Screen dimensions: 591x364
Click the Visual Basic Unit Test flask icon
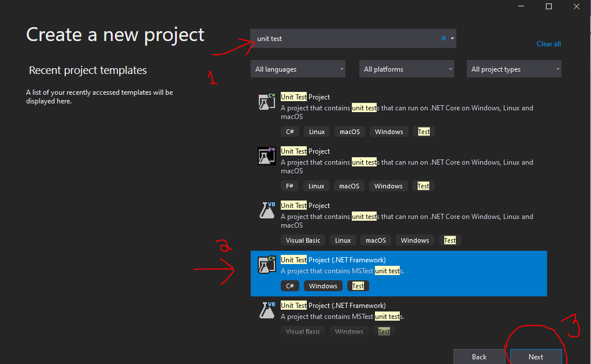point(266,210)
